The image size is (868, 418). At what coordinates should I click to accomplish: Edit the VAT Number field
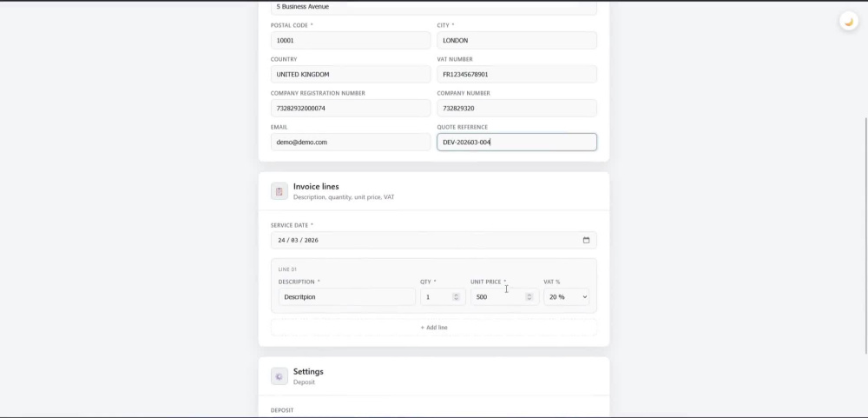click(x=516, y=74)
